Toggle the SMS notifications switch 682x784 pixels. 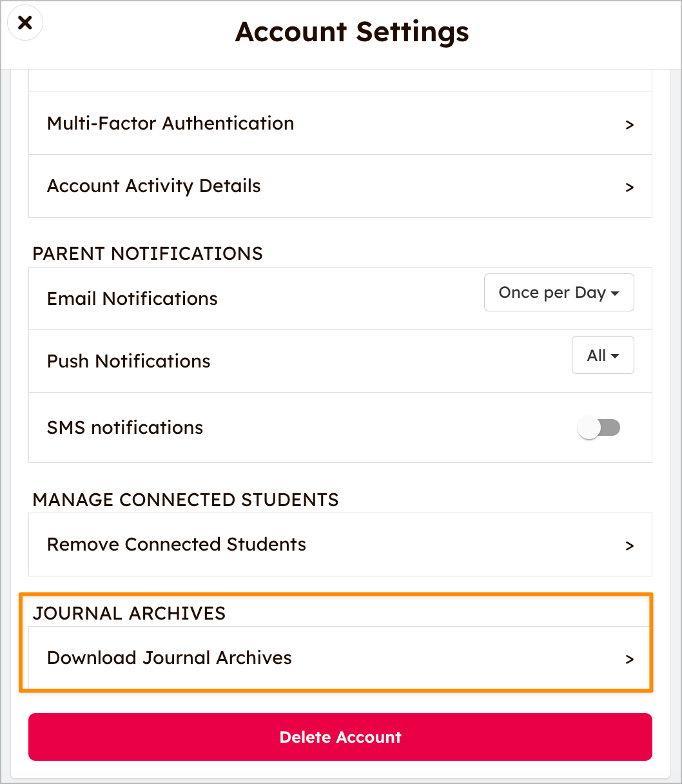(599, 427)
